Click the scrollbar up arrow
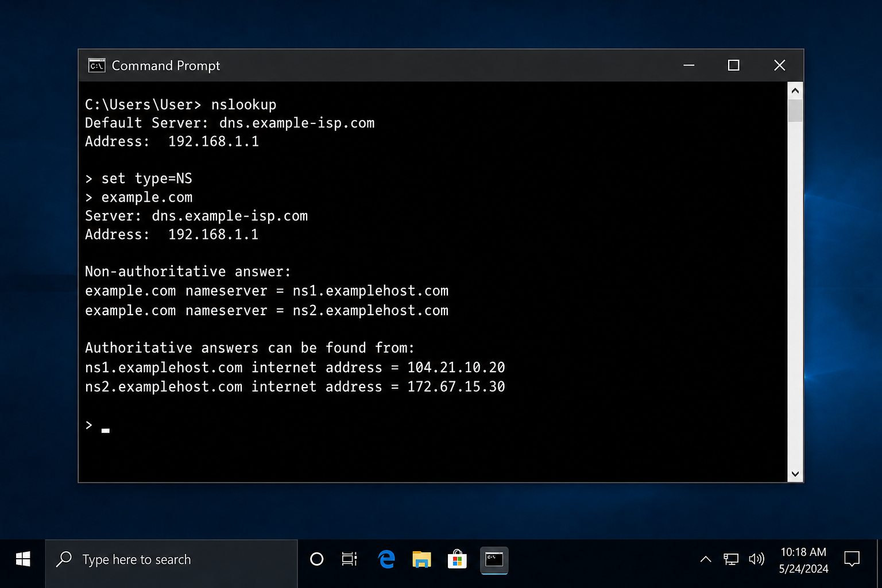Screen dimensions: 882x588 795,91
